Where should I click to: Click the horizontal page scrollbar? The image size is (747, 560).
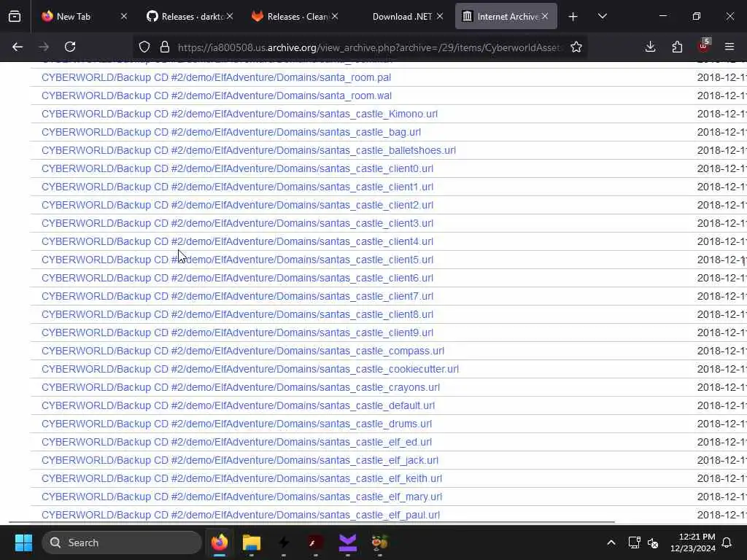pos(312,522)
